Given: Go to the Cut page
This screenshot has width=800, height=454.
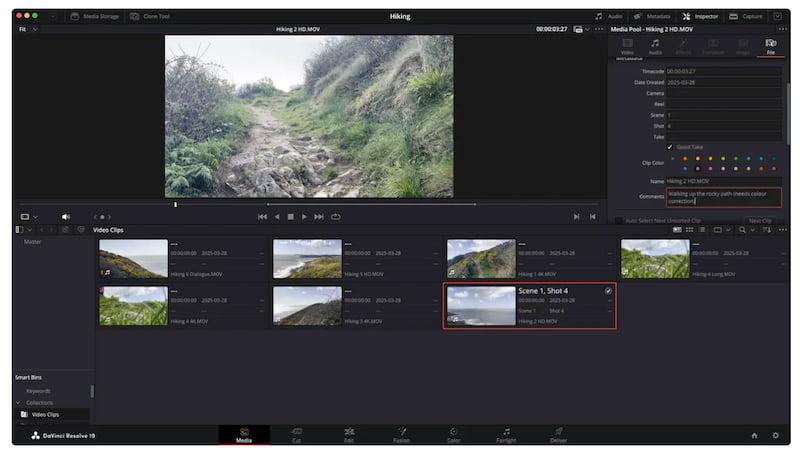Looking at the screenshot, I should (x=296, y=435).
